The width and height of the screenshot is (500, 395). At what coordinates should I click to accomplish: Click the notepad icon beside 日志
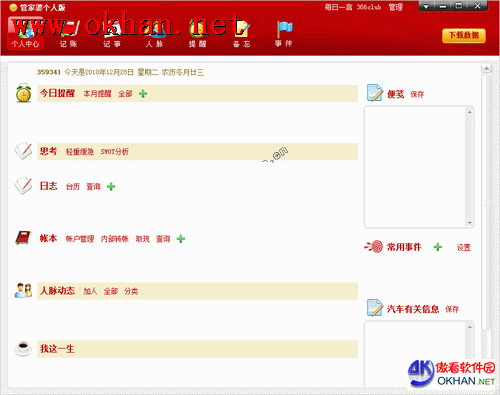[x=23, y=185]
